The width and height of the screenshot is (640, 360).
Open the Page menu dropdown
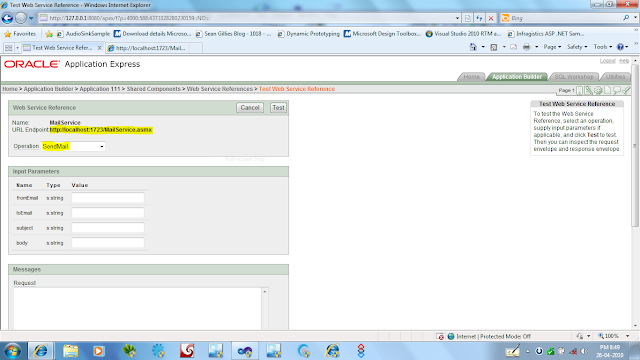pyautogui.click(x=552, y=47)
